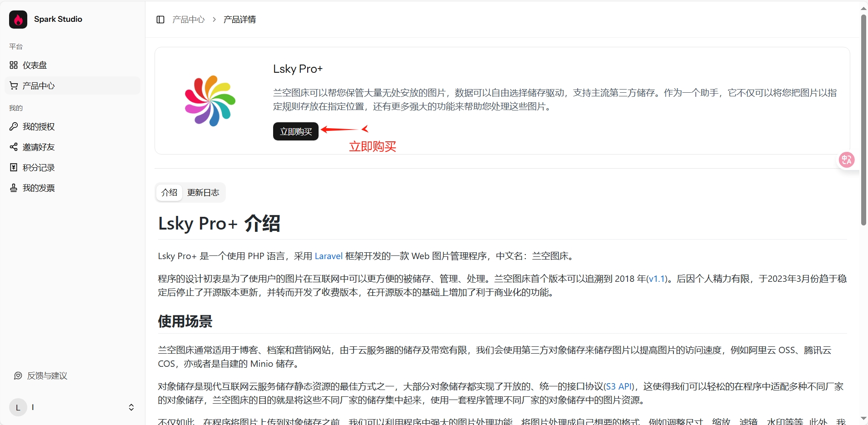The width and height of the screenshot is (868, 425).
Task: Click the 我的 sidebar section label
Action: coord(16,108)
